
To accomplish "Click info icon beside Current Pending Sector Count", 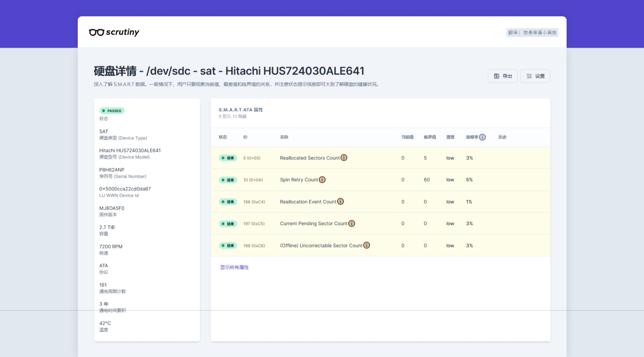I will pos(352,223).
